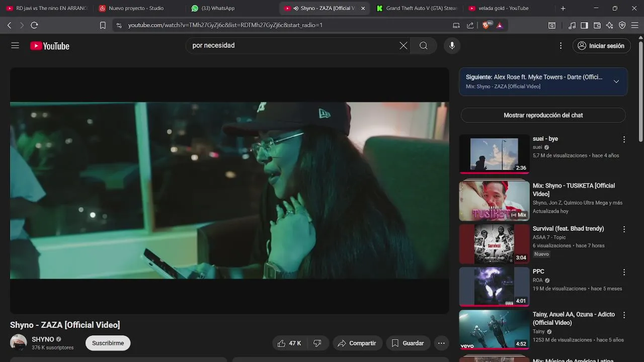
Task: Click the install app icon in address bar
Action: pos(456,25)
